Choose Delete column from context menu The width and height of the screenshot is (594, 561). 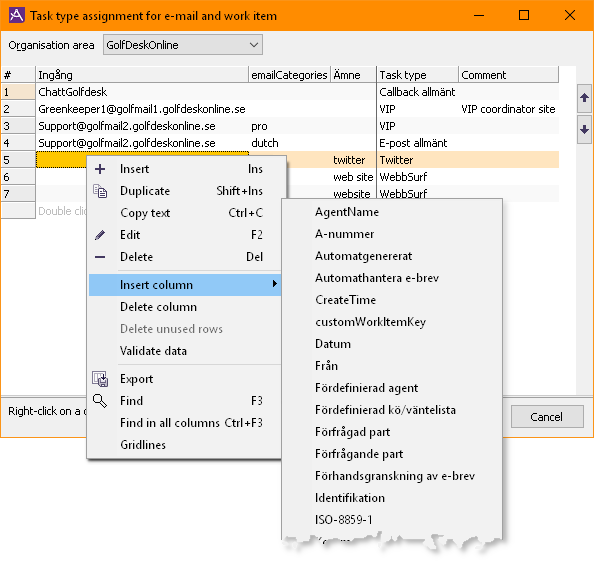(x=158, y=307)
